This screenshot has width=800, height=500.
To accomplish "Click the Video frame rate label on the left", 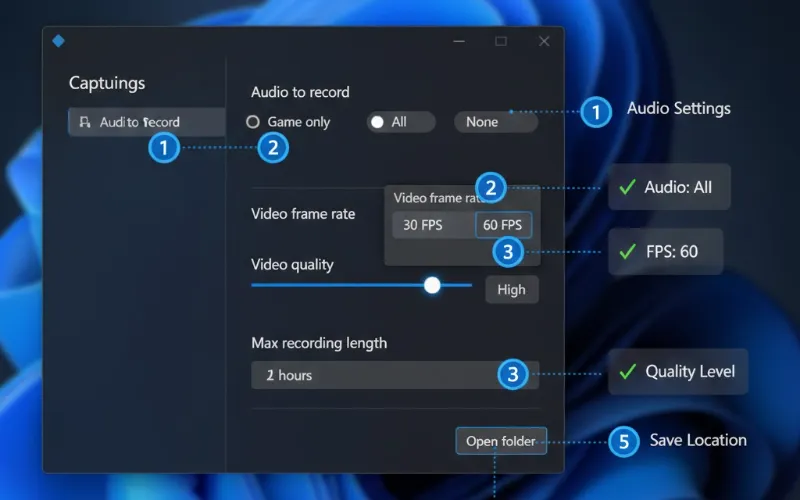I will tap(303, 214).
